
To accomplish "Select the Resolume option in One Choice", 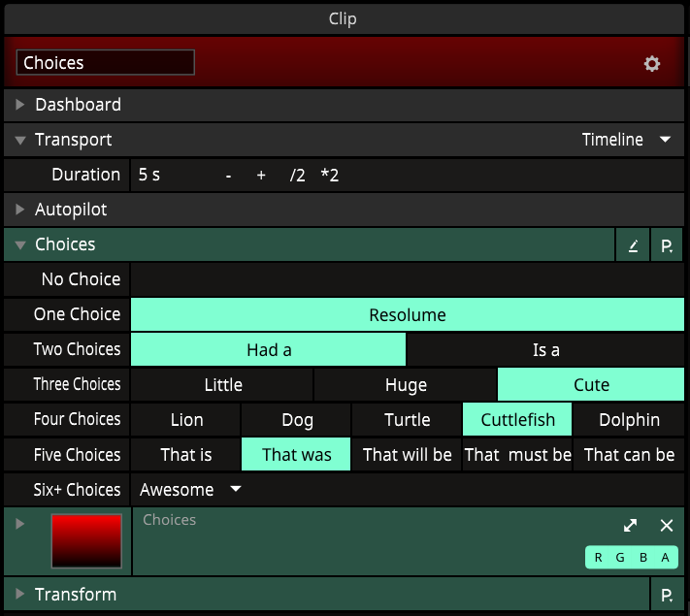I will click(x=408, y=314).
